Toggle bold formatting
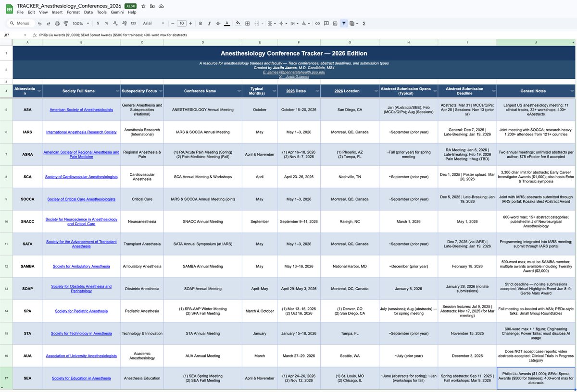 coord(201,23)
